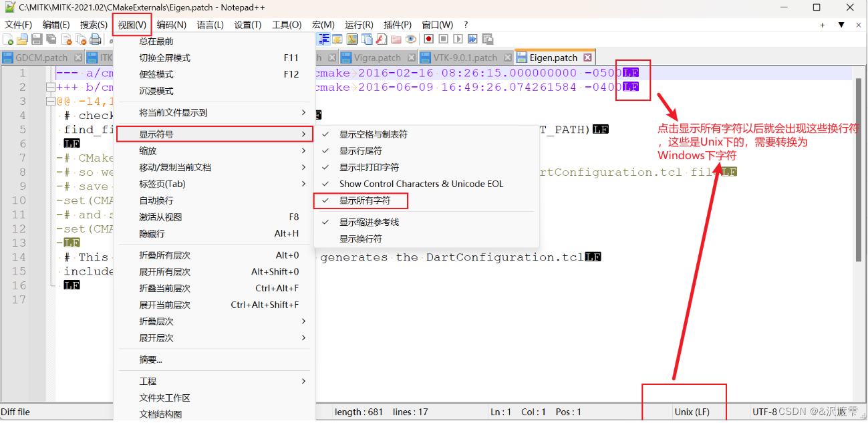Run the macro multiple times
Viewport: 868px width, 423px height.
[x=472, y=39]
